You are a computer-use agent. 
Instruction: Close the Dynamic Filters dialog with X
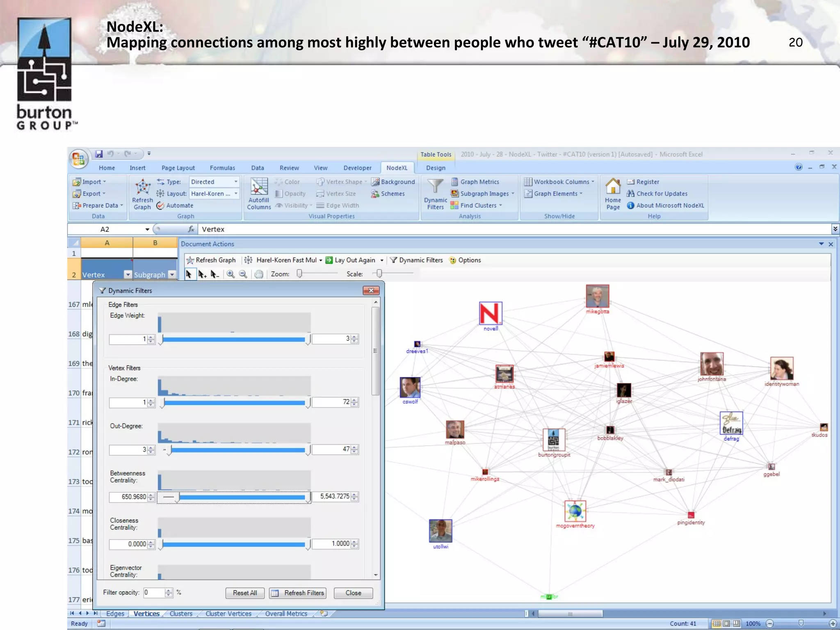(371, 290)
